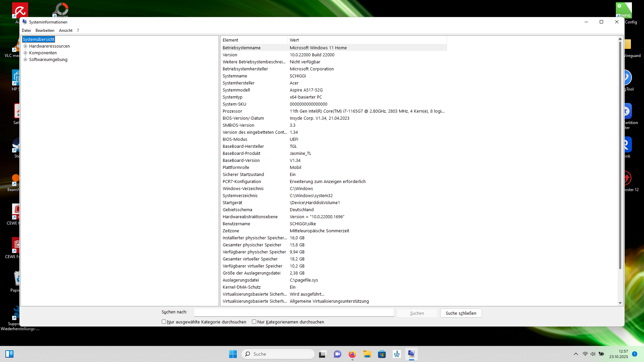
Task: Select the PCR7-Konfiguration row
Action: pyautogui.click(x=334, y=182)
